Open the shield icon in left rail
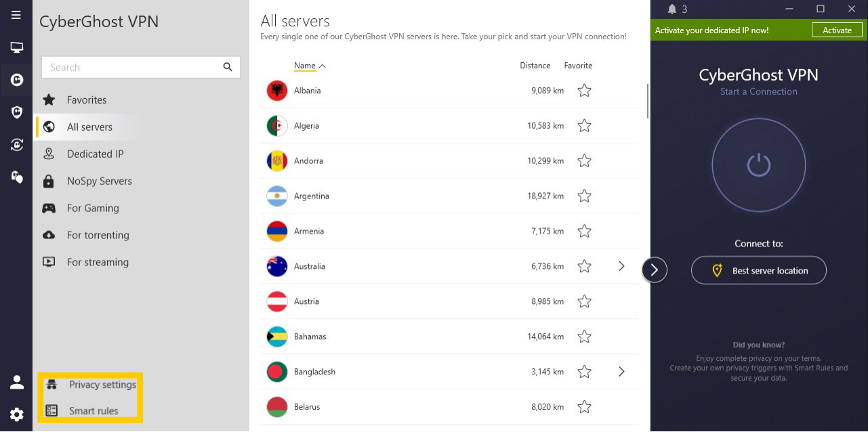This screenshot has height=432, width=868. point(16,112)
